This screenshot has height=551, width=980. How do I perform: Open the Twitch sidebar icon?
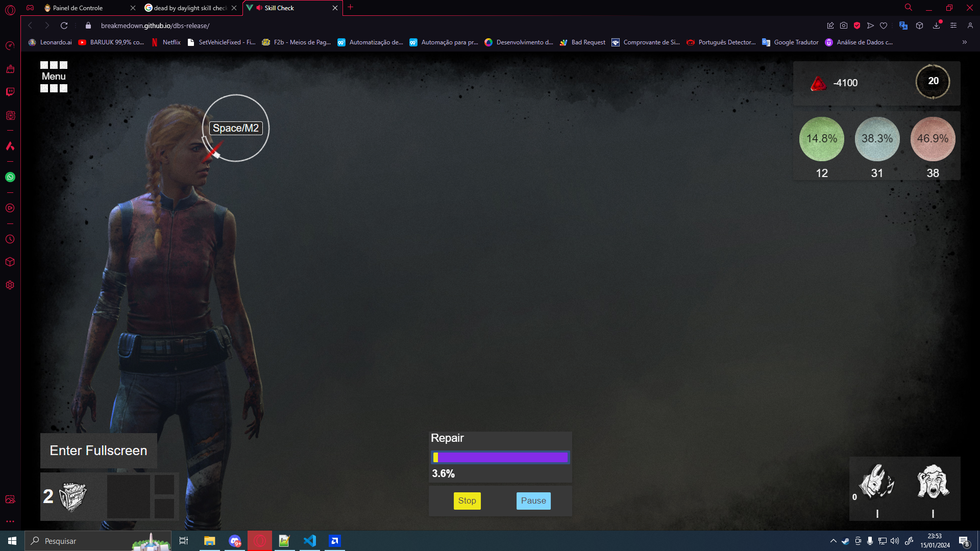tap(10, 92)
